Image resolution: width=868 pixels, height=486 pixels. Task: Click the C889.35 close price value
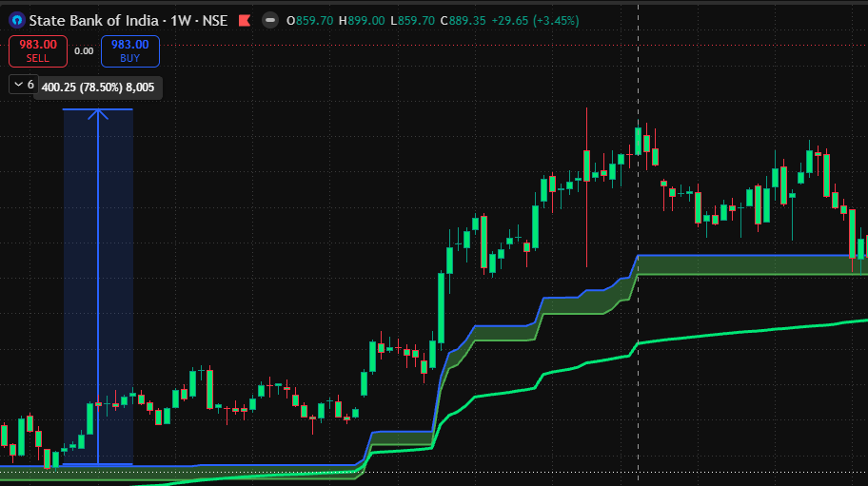tap(463, 21)
